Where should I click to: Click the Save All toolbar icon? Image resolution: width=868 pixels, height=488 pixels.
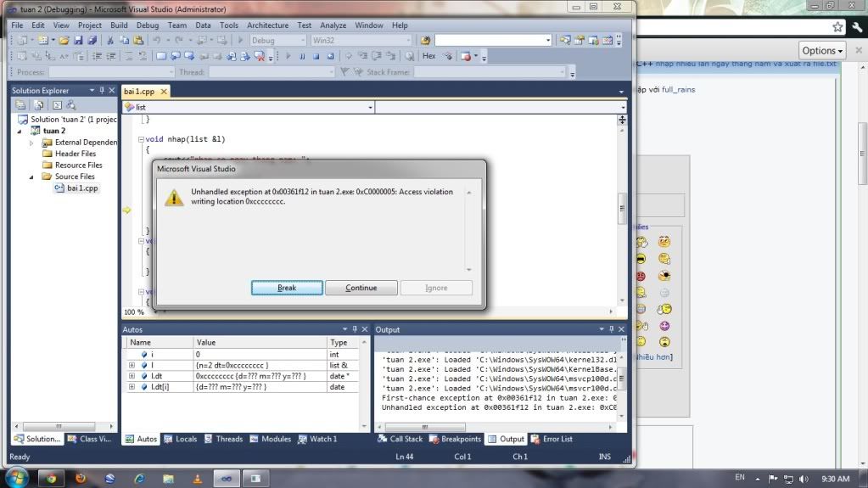coord(92,41)
